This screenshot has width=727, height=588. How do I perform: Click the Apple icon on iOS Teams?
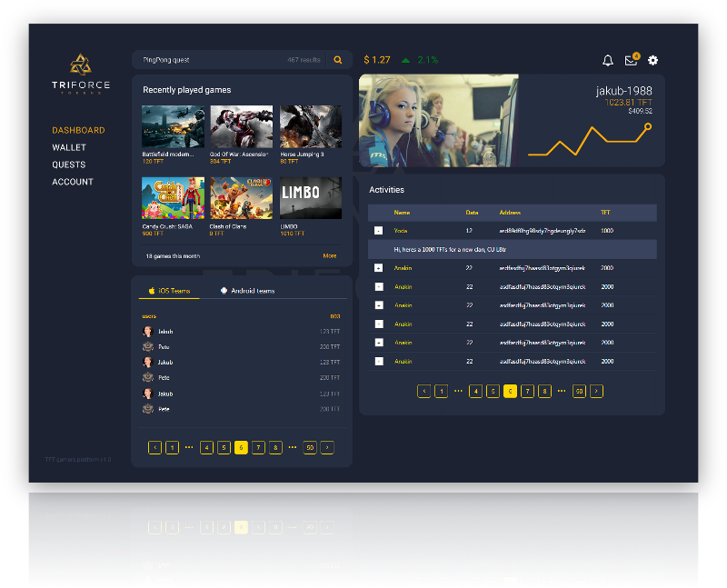[152, 291]
